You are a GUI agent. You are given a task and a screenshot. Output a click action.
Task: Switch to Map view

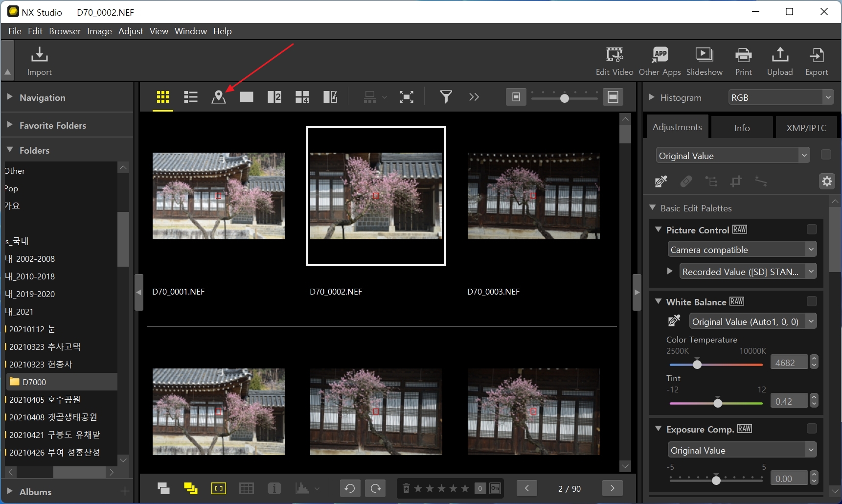coord(219,97)
